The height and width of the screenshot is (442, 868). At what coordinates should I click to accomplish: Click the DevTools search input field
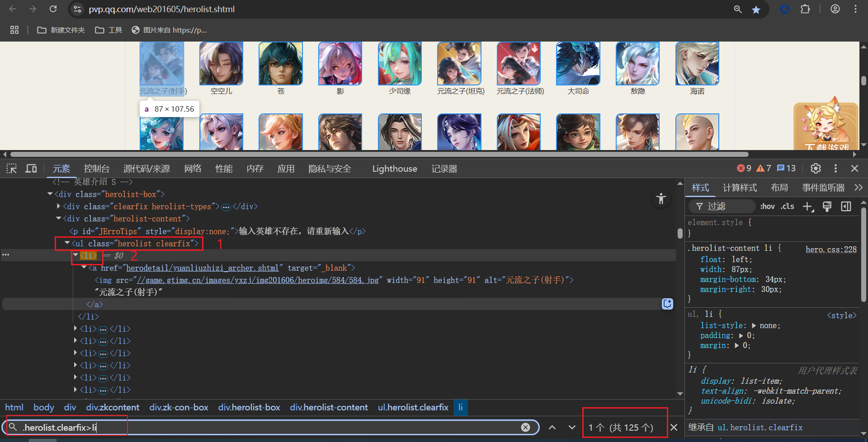[x=271, y=427]
